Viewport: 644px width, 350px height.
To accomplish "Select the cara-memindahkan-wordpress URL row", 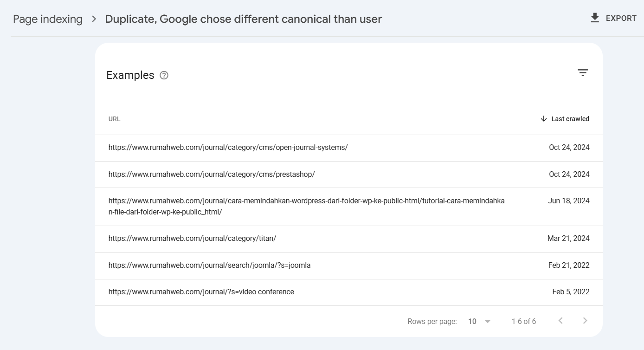I will point(349,207).
